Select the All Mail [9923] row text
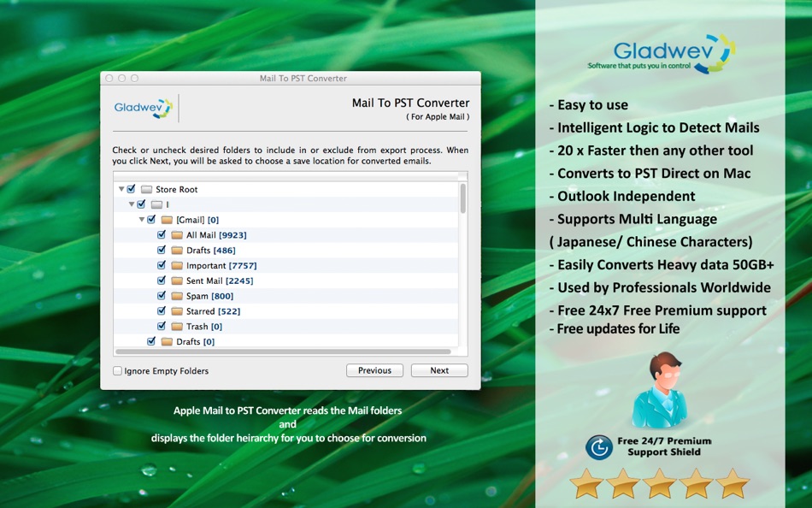 point(216,235)
